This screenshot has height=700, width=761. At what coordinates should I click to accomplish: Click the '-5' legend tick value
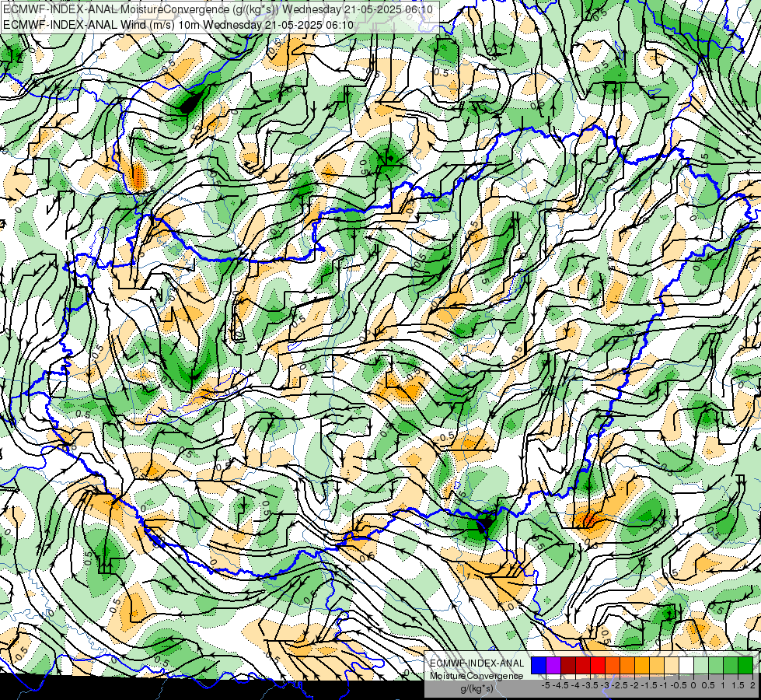[x=546, y=685]
